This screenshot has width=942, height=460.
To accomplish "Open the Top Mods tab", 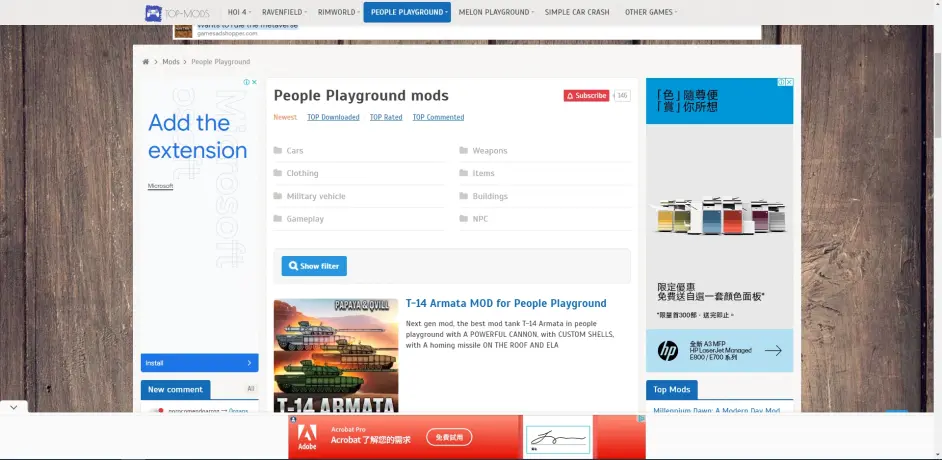I will point(672,390).
